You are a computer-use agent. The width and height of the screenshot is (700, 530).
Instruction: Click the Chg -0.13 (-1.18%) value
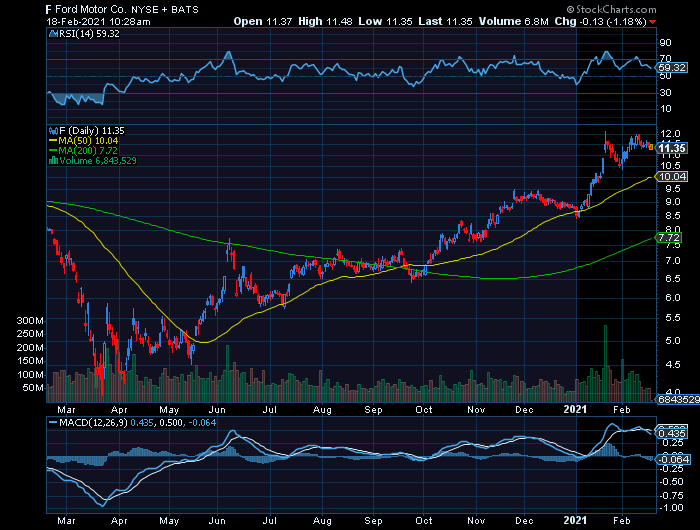click(600, 21)
